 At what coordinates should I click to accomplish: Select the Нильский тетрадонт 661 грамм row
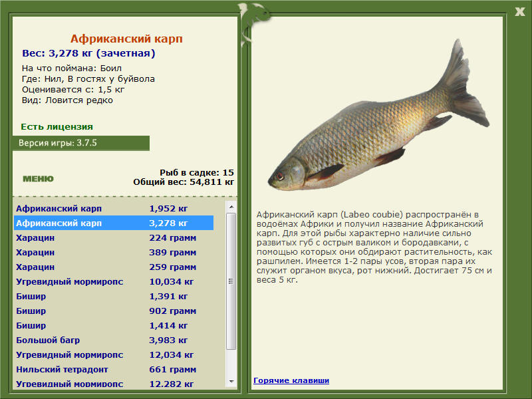pos(114,369)
